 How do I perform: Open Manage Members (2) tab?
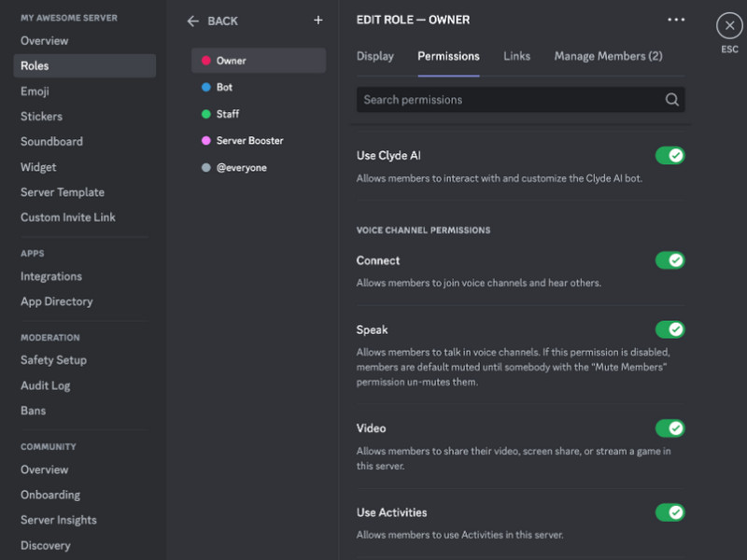tap(609, 56)
